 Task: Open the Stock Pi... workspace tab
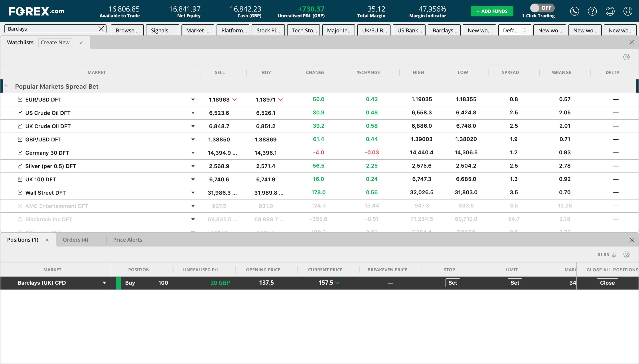268,30
